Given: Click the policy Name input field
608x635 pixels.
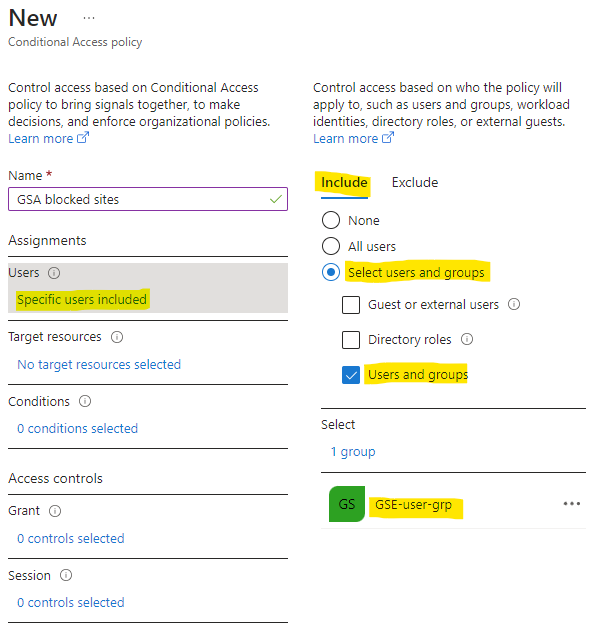Looking at the screenshot, I should tap(148, 199).
